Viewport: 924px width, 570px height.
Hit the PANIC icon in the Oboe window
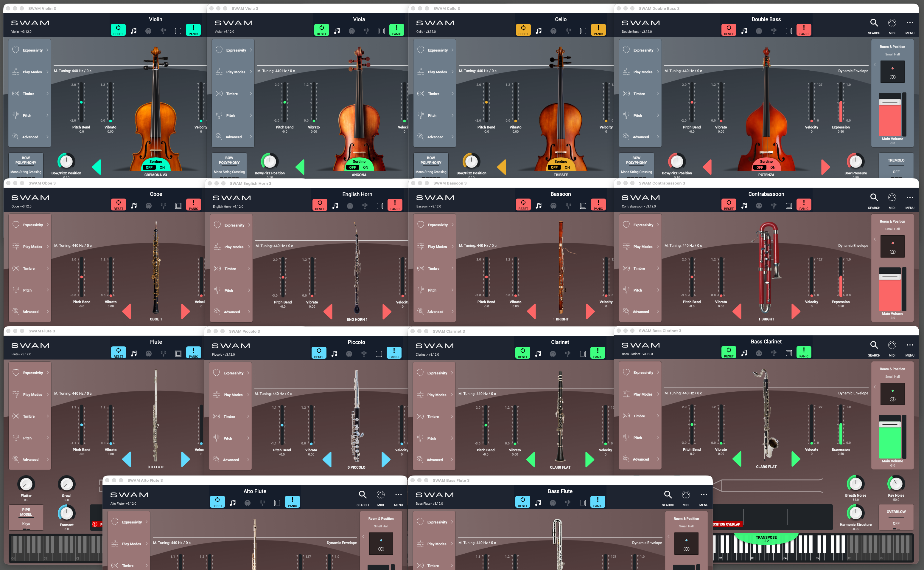click(x=194, y=204)
